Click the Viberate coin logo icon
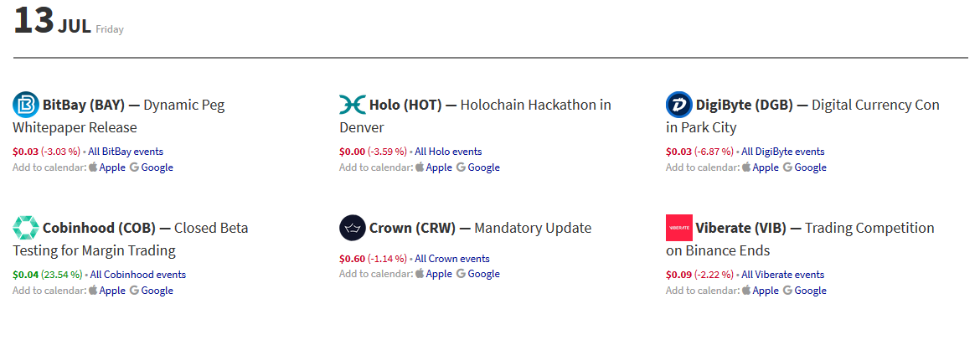The width and height of the screenshot is (980, 340). point(679,228)
